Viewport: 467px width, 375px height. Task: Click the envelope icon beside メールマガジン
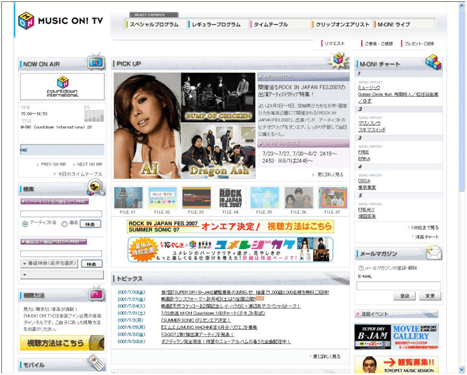click(434, 253)
